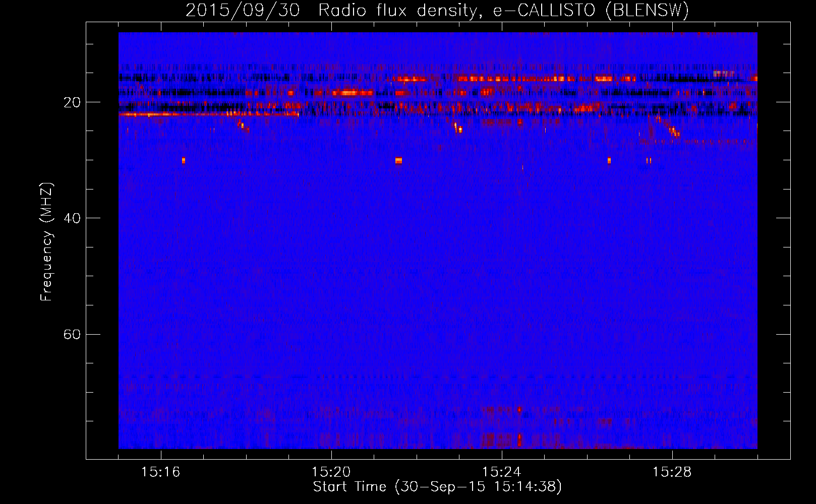Select the "20" frequency tick label
This screenshot has width=816, height=504.
(x=72, y=102)
